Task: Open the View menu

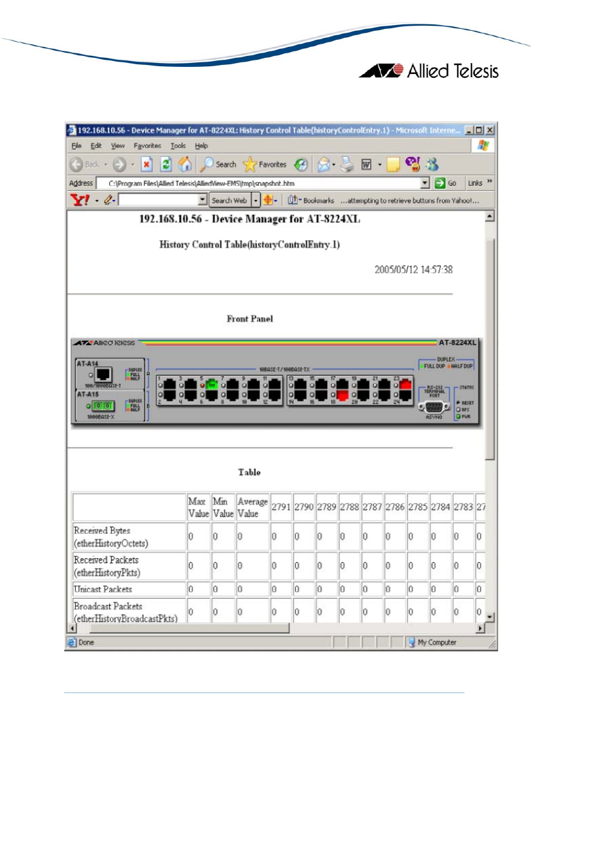Action: click(x=118, y=146)
